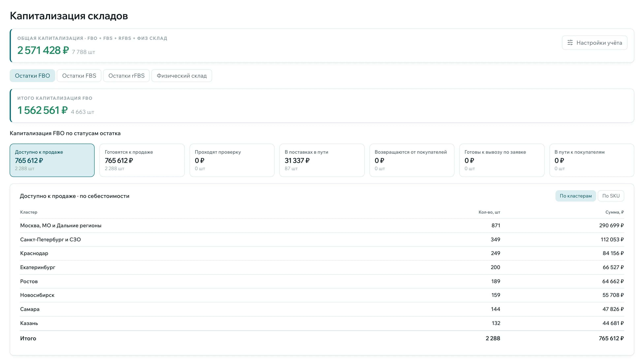Click the 84 156 ₽ sum cell
Image resolution: width=644 pixels, height=362 pixels.
(x=613, y=253)
